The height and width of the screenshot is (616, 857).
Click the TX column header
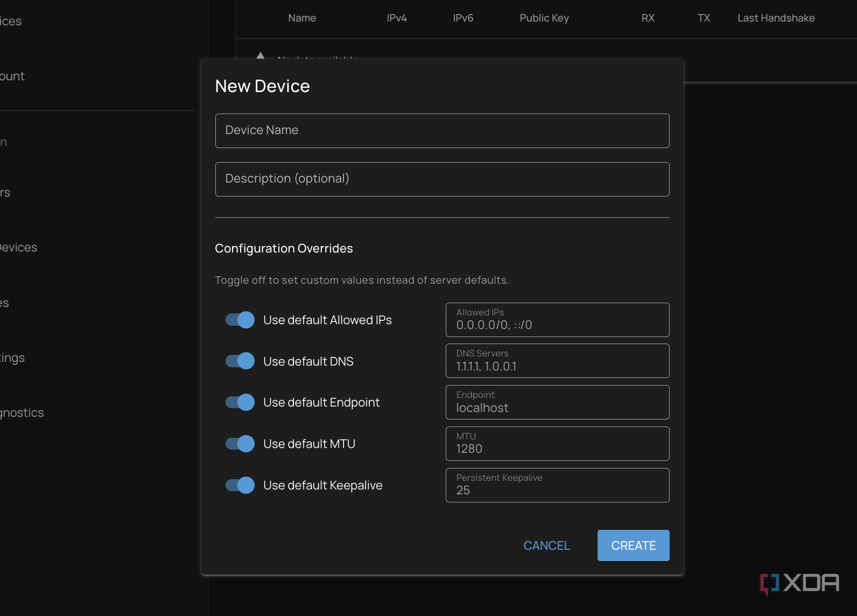[704, 18]
